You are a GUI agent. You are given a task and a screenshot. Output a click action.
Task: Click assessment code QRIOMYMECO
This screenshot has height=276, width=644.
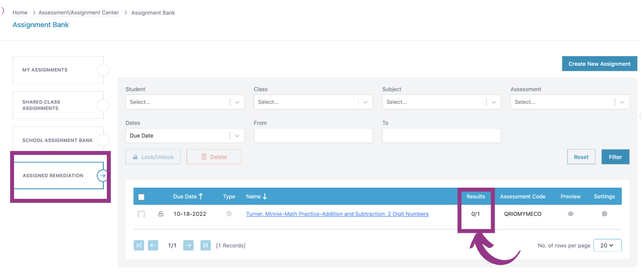523,214
